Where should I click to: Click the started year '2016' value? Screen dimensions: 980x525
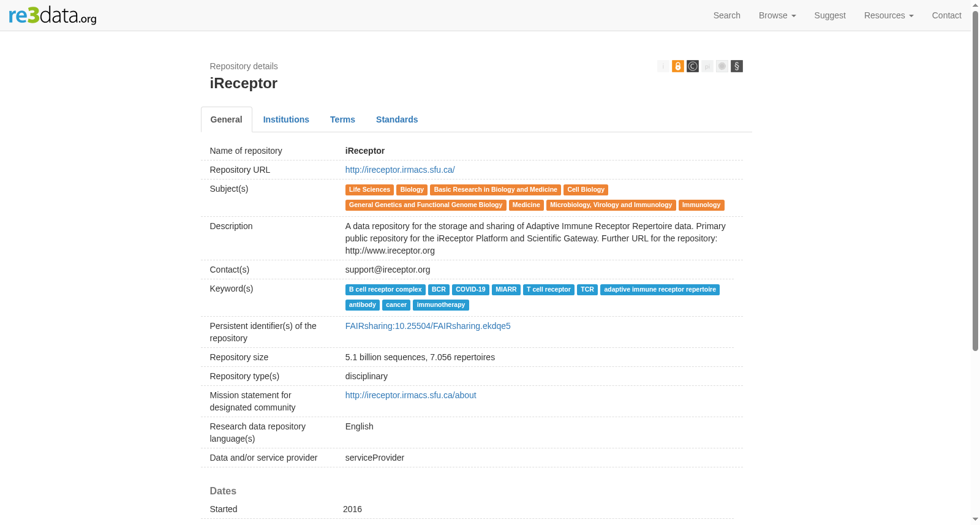point(352,509)
